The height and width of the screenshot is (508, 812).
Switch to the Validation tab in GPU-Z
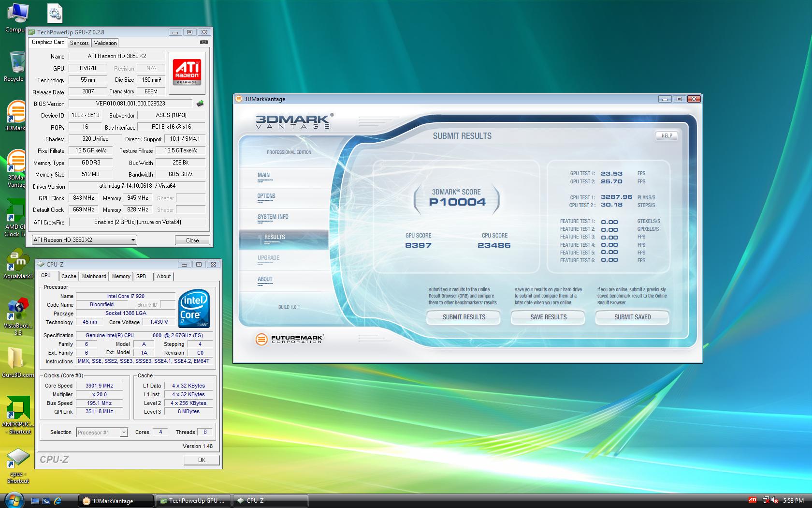point(105,43)
